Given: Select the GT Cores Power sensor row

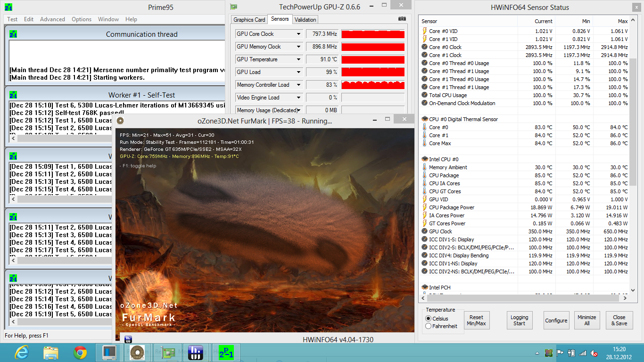Looking at the screenshot, I should point(525,223).
